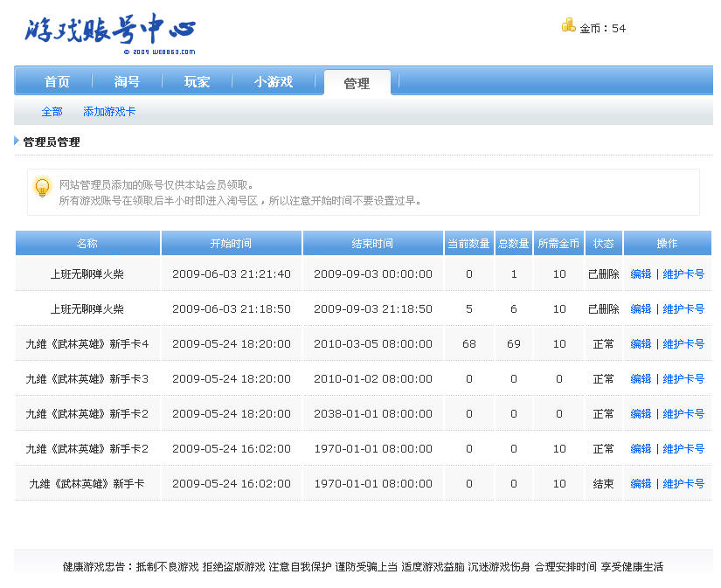
Task: Open 维护卡号 for 上班无聊弹火柴 ending 21:18:50
Action: pyautogui.click(x=683, y=309)
